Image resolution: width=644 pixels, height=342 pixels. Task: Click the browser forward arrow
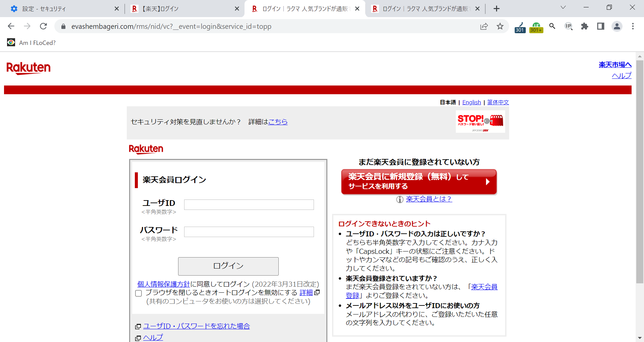coord(27,26)
